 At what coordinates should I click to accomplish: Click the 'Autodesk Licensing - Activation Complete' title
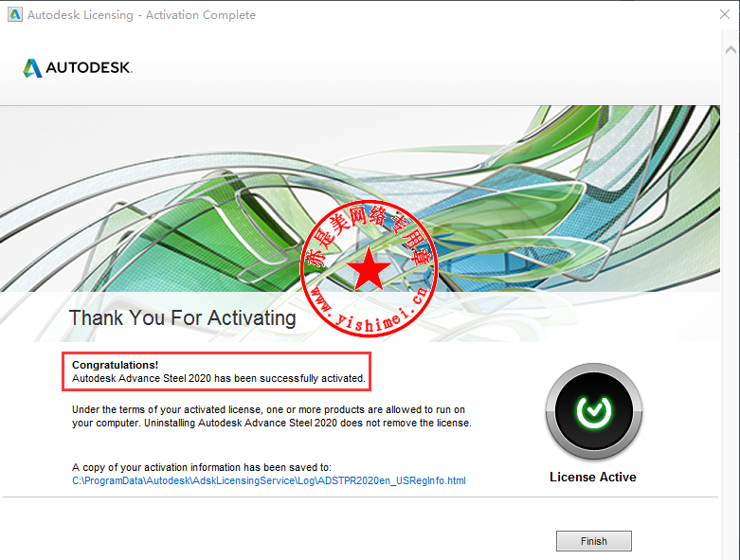[141, 15]
